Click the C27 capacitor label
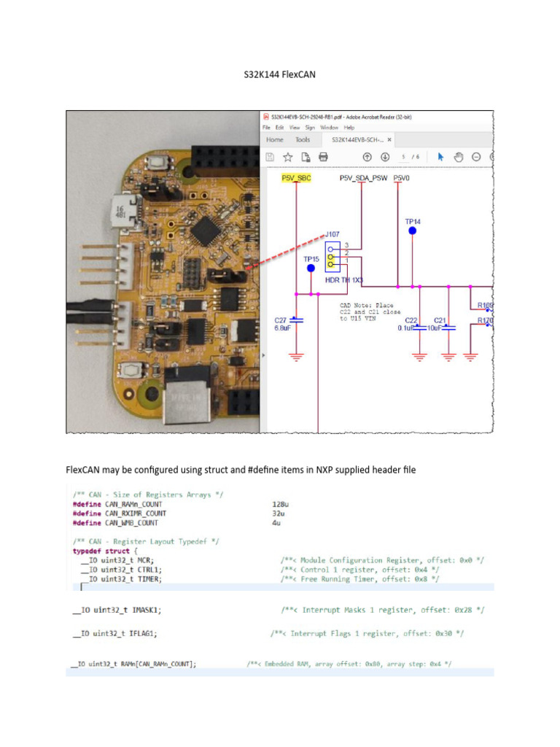This screenshot has width=560, height=747. pyautogui.click(x=281, y=321)
